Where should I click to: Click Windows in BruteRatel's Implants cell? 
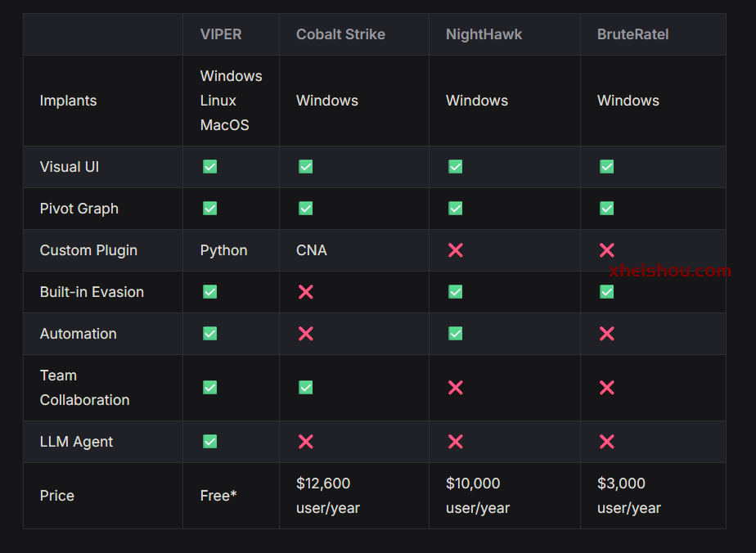[628, 101]
